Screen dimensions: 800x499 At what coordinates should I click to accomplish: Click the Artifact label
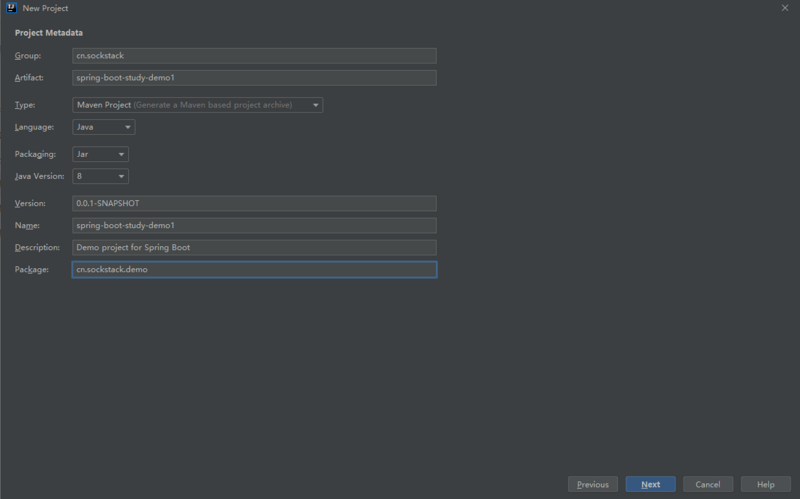pyautogui.click(x=29, y=78)
